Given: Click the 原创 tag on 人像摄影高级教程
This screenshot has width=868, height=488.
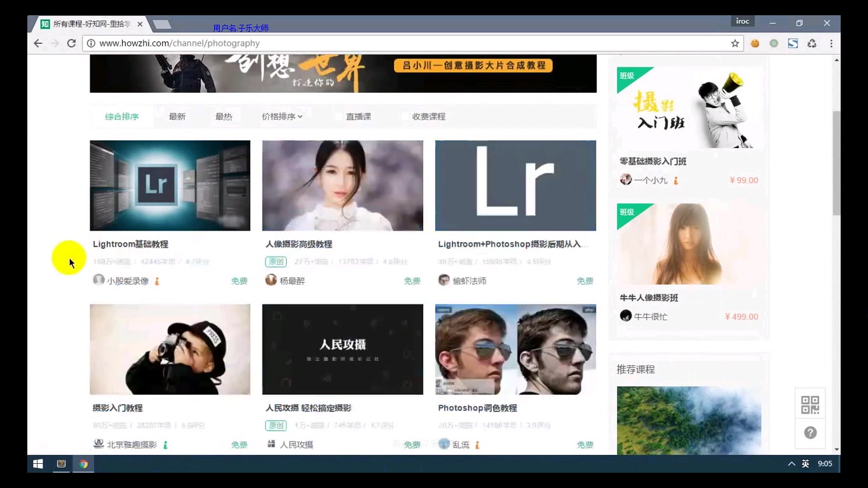Looking at the screenshot, I should tap(276, 261).
